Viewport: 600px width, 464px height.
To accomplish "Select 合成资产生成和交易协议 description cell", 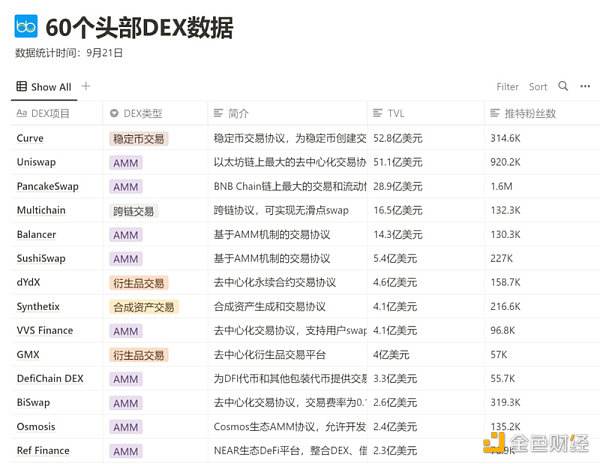I will [x=287, y=306].
